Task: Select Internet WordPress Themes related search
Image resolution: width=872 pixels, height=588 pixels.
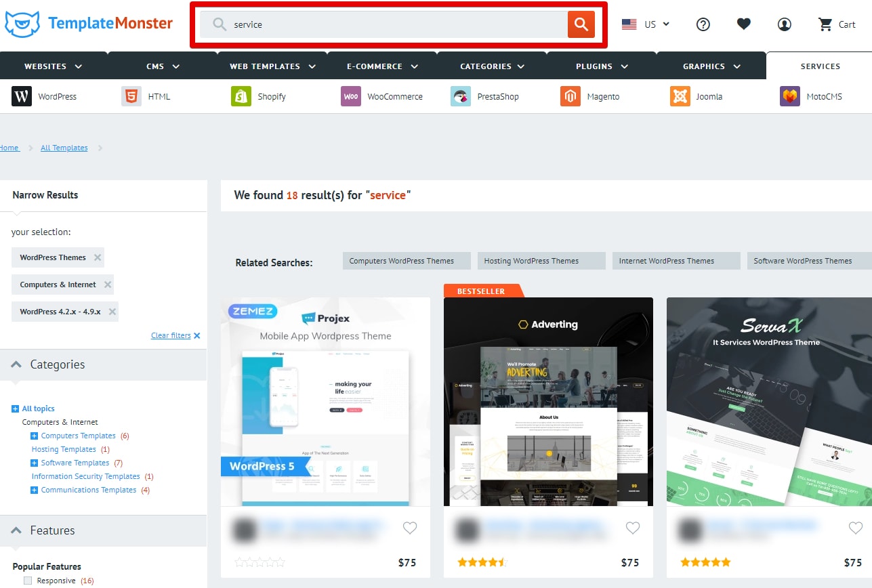Action: pyautogui.click(x=676, y=261)
